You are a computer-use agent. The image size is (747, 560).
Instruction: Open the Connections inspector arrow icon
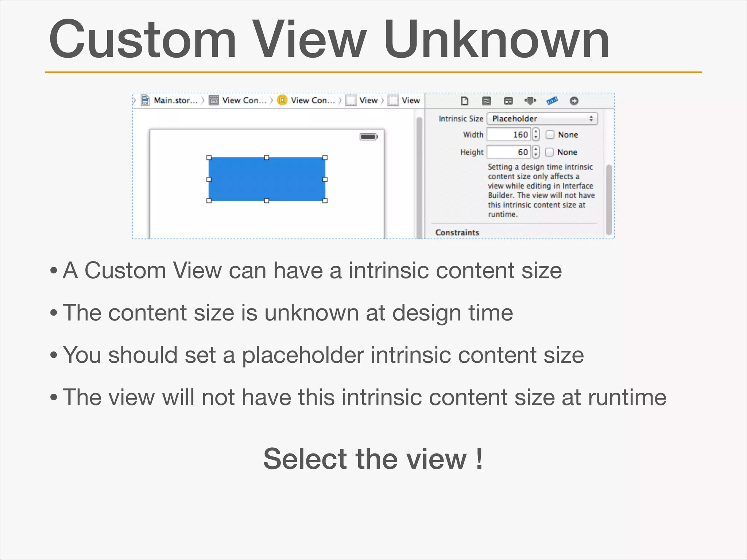coord(574,101)
